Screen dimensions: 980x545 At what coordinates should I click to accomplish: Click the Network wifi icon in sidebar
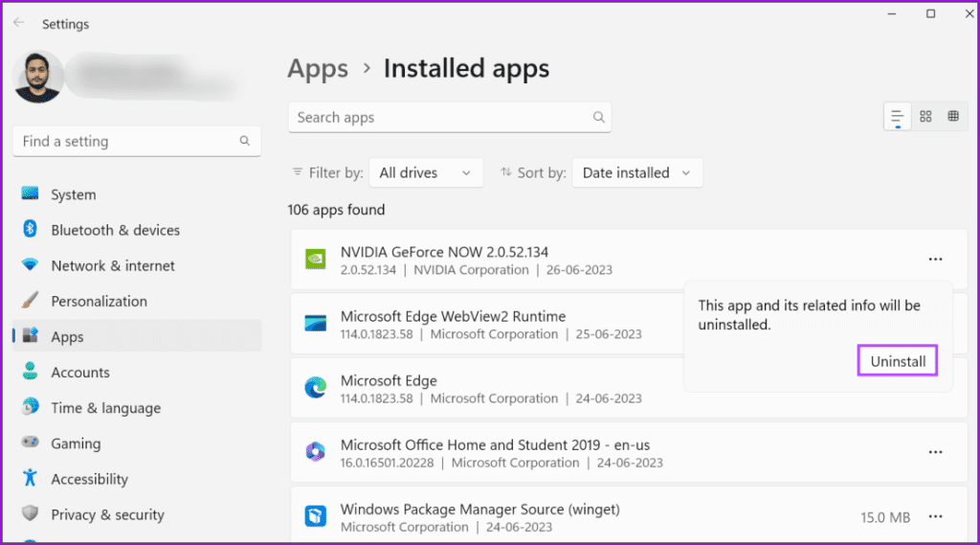coord(30,264)
